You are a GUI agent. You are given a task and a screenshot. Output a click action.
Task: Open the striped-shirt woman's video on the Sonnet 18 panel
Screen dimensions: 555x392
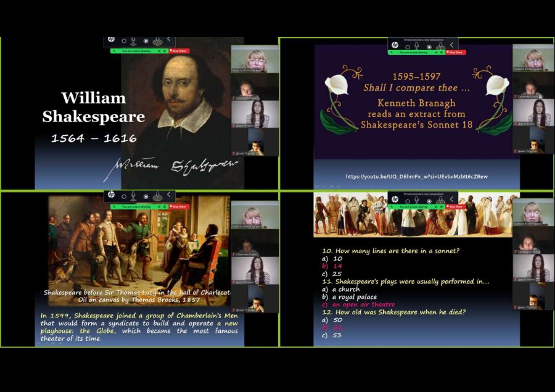533,113
